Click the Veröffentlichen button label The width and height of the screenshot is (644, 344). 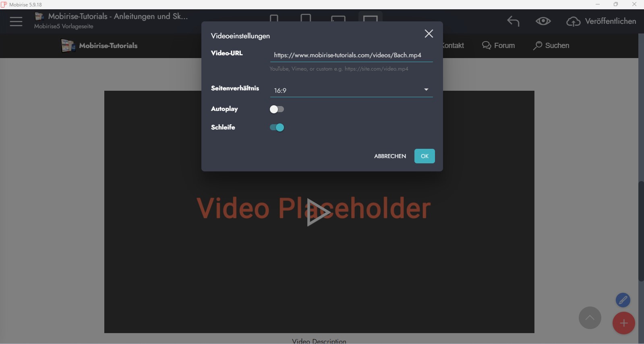611,21
